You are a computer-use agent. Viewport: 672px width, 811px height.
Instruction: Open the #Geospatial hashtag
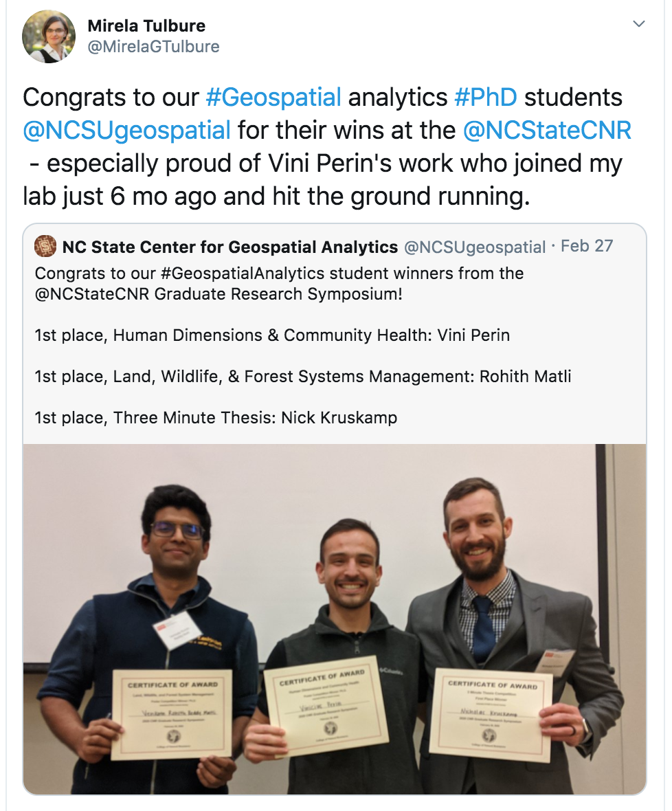click(x=273, y=97)
